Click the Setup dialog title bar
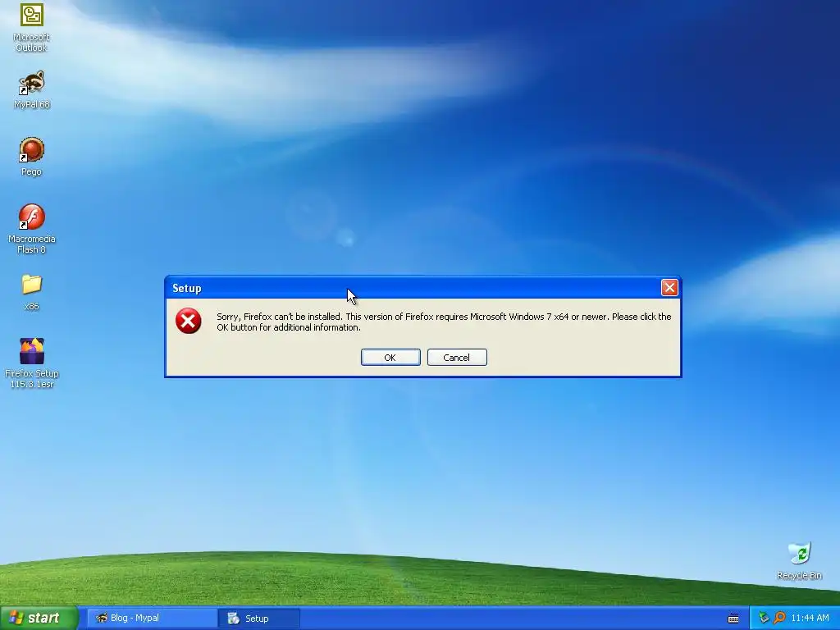 point(413,288)
